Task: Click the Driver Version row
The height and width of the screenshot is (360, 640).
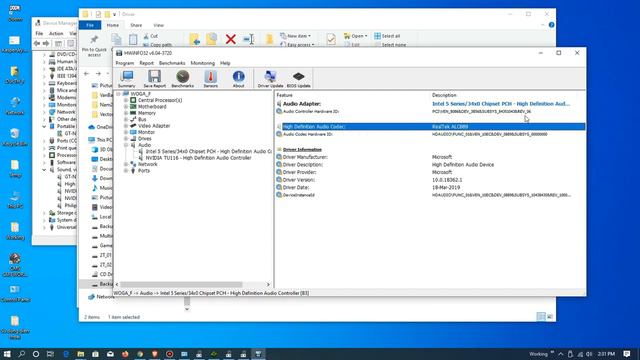Action: tap(431, 180)
